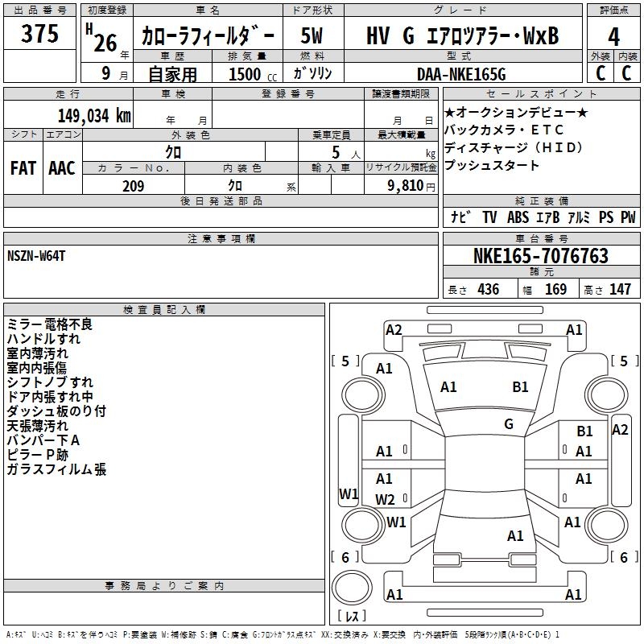Click the length value 436

click(489, 290)
